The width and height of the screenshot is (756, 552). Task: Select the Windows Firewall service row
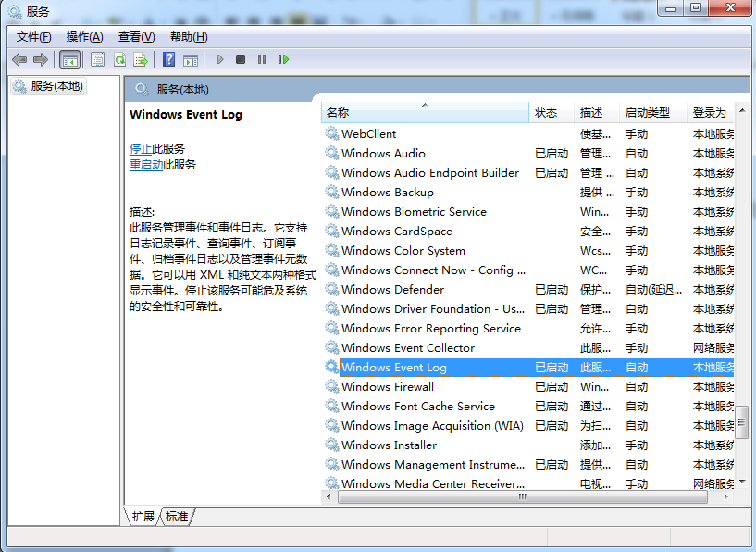click(389, 386)
